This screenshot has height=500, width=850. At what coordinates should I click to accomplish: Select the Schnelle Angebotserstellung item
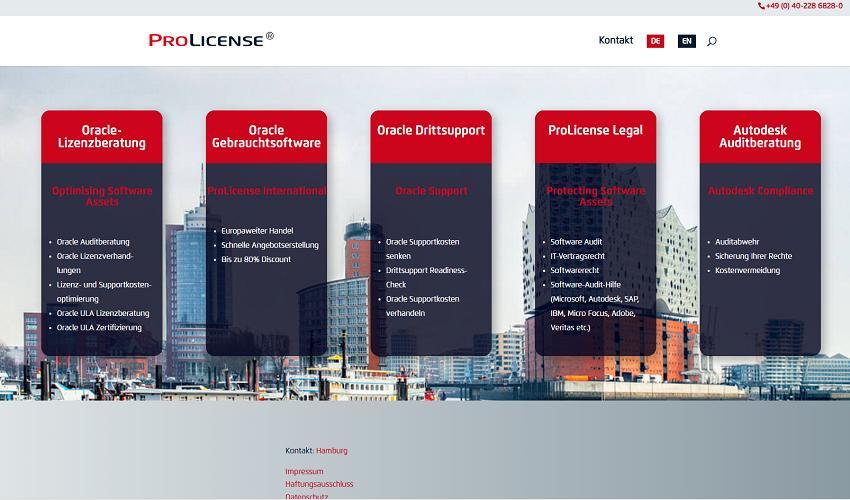(270, 245)
